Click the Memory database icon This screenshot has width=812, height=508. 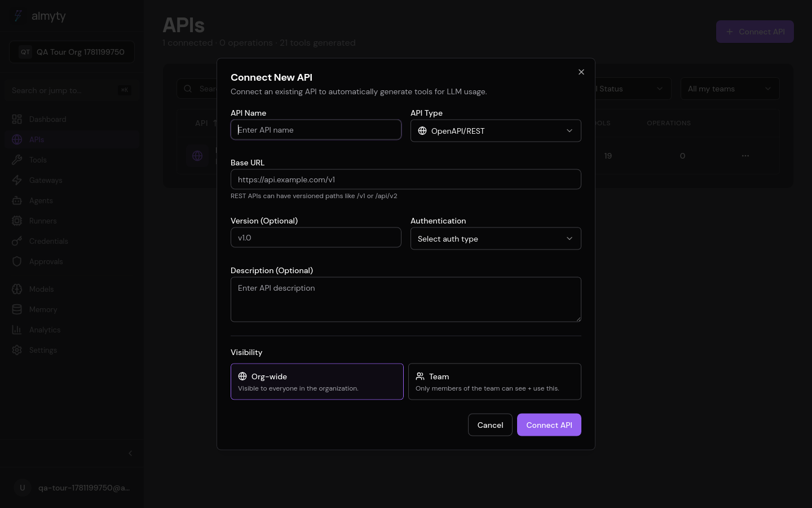(17, 309)
